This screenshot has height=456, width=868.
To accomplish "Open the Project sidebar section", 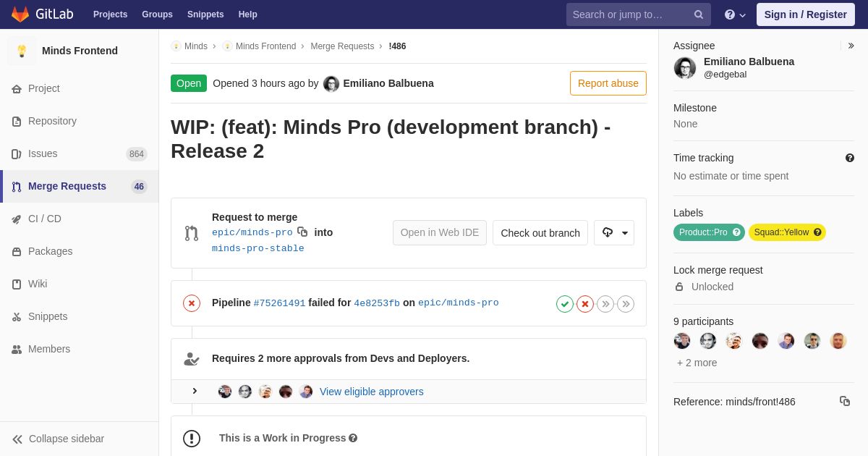I will click(x=80, y=88).
